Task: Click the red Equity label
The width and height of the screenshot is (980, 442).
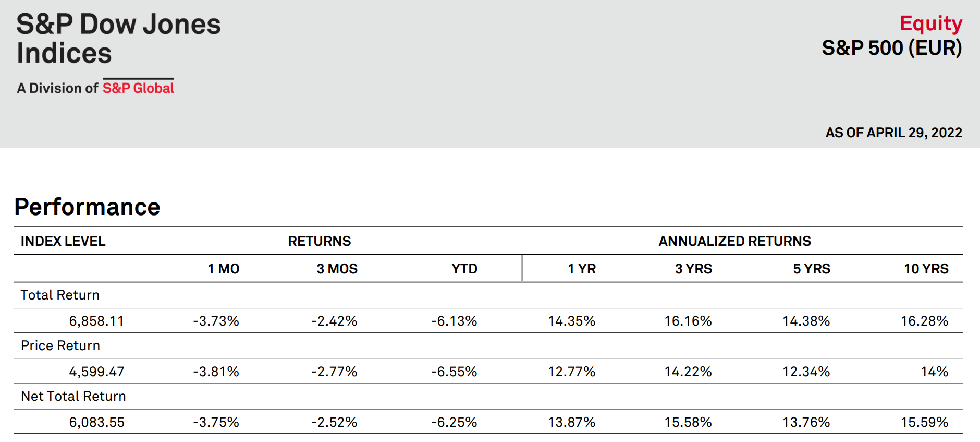Action: coord(930,23)
